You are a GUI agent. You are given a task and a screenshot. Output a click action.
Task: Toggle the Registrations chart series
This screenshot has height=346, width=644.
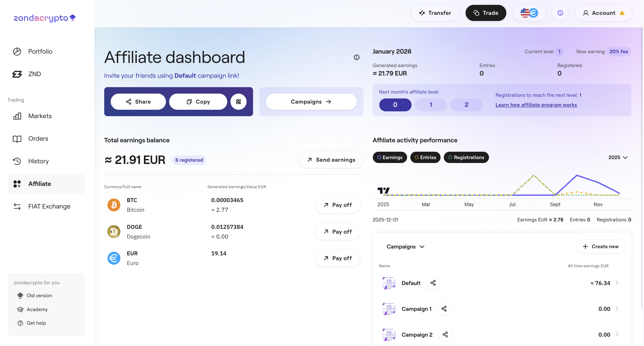[466, 158]
